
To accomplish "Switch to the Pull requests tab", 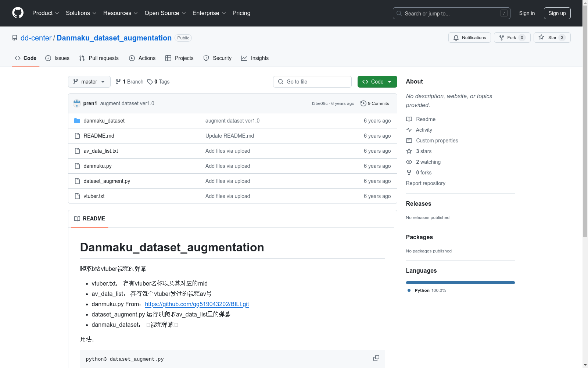I will click(99, 58).
